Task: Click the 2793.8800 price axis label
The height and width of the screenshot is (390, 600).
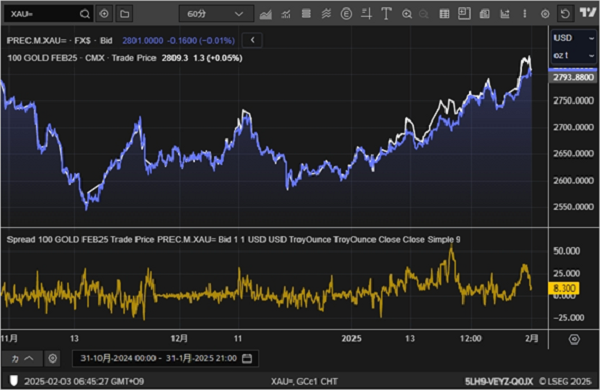Action: [x=573, y=78]
